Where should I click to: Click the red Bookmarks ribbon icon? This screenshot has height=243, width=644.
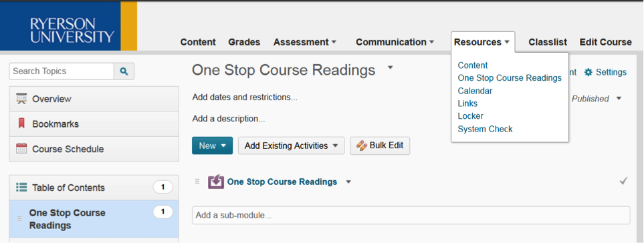tap(22, 124)
